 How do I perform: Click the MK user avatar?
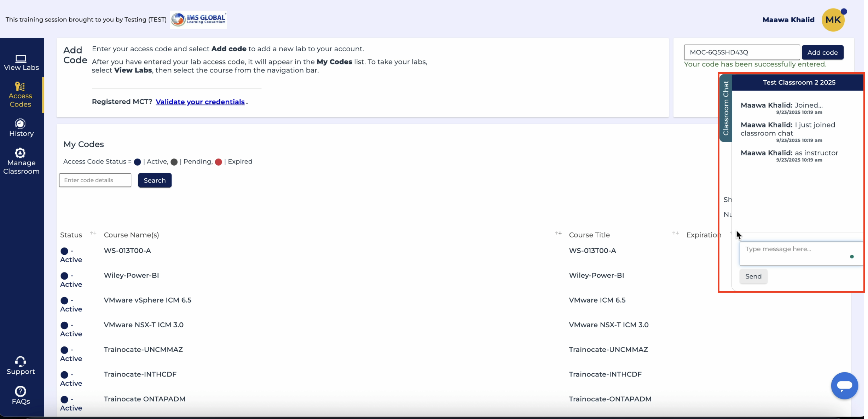click(x=833, y=20)
